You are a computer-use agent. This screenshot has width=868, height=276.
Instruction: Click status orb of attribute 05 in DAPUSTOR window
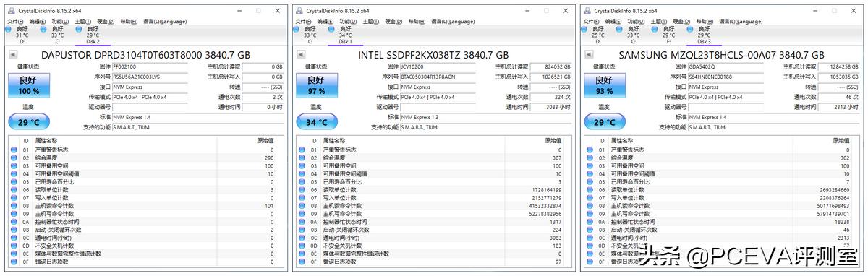point(14,182)
